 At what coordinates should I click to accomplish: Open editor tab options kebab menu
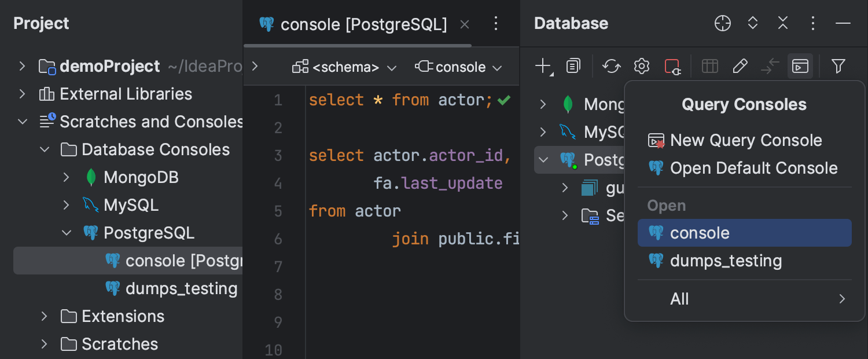495,23
